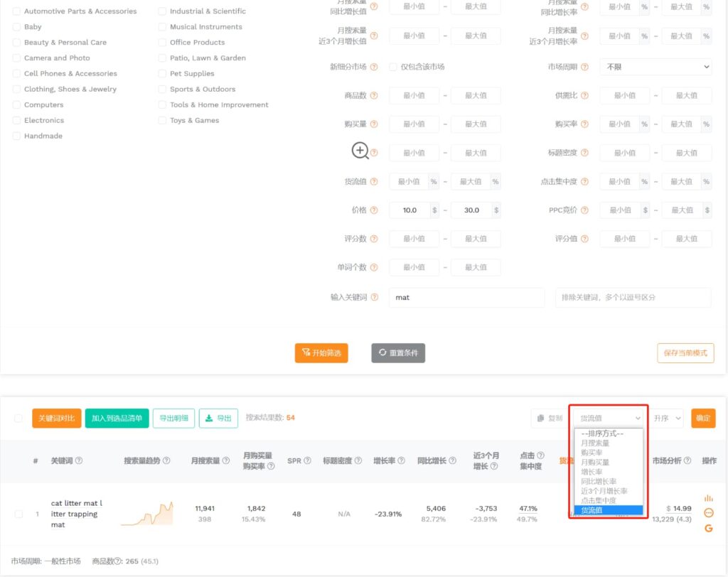Click the help icon next to 输入关键词
The image size is (728, 577).
point(374,298)
